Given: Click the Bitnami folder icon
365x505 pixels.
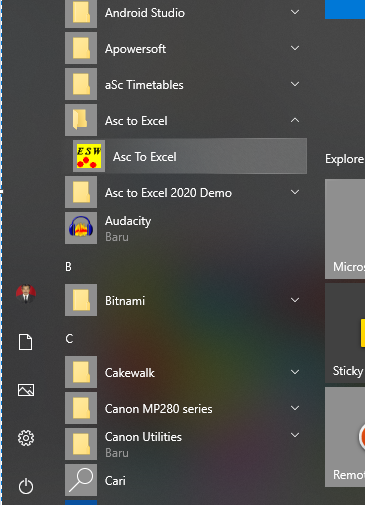Looking at the screenshot, I should point(81,300).
